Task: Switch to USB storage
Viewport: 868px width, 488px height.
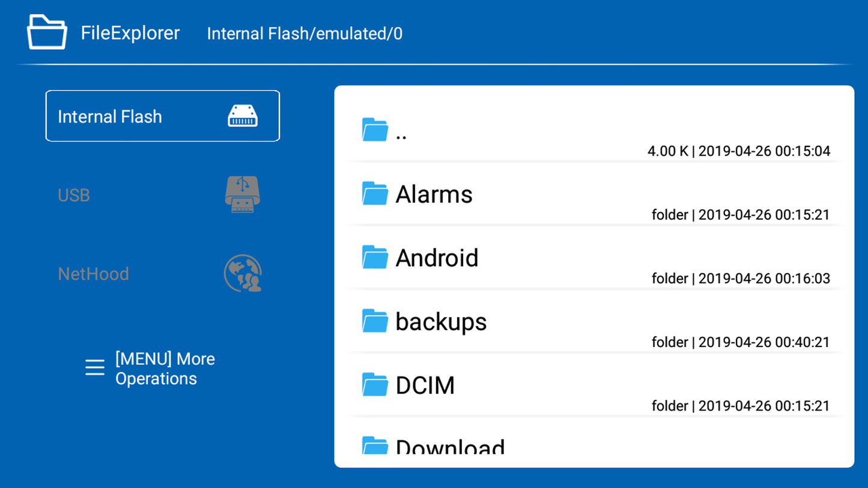Action: point(74,195)
